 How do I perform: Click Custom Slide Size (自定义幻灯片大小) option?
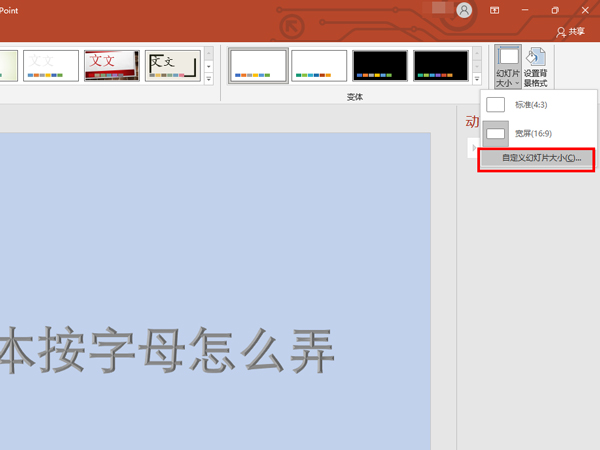click(x=536, y=159)
